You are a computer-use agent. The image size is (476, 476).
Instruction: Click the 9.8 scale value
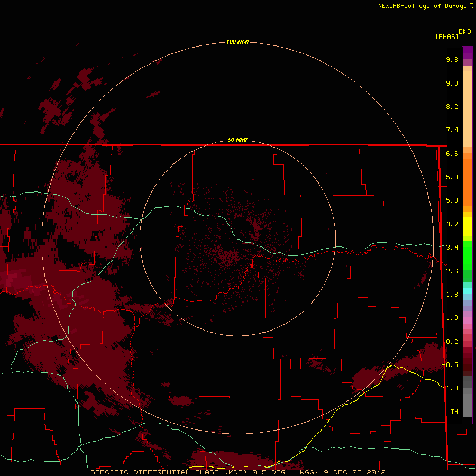click(x=452, y=59)
